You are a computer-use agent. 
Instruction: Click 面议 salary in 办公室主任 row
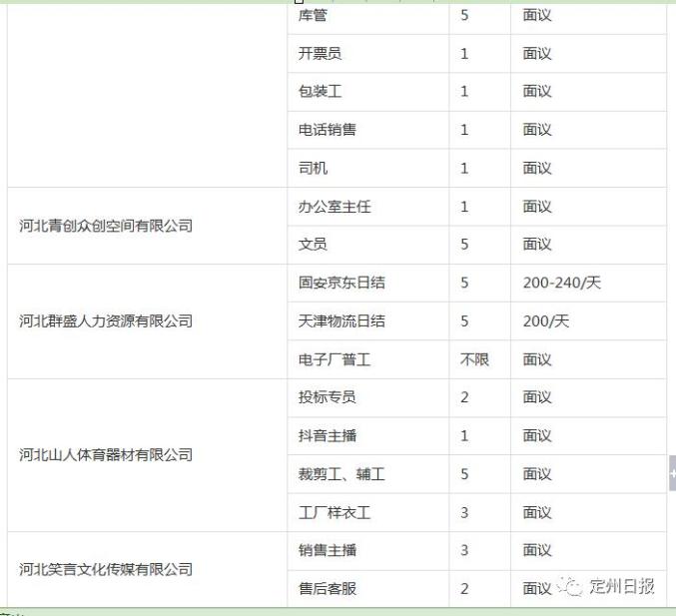537,207
